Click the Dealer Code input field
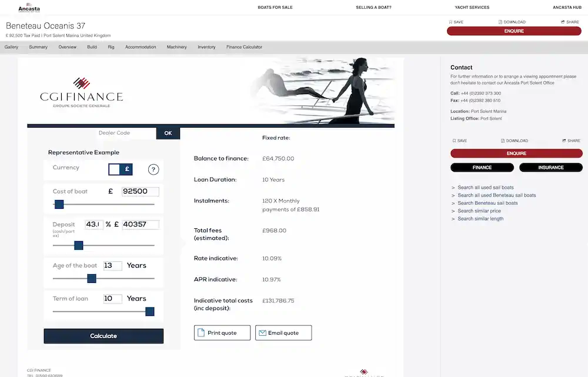Image resolution: width=588 pixels, height=377 pixels. click(126, 133)
